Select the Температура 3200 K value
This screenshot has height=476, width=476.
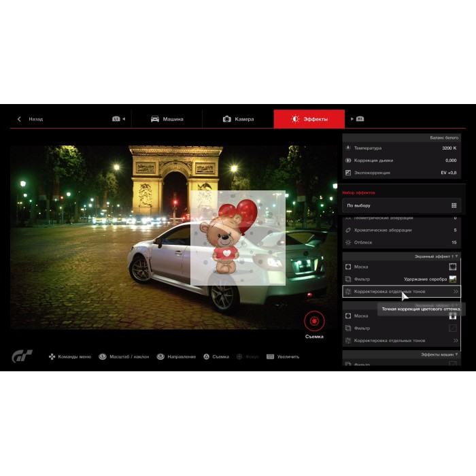tap(449, 148)
